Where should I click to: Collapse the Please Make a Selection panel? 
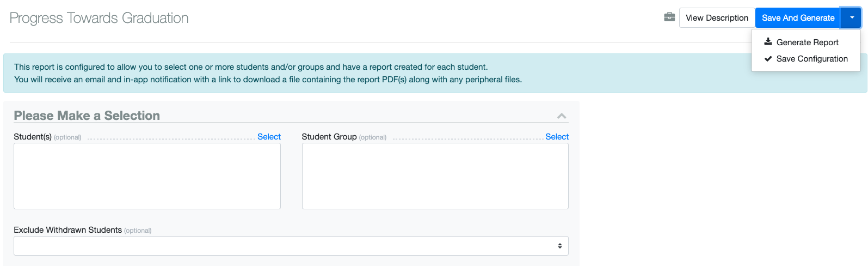pyautogui.click(x=562, y=116)
